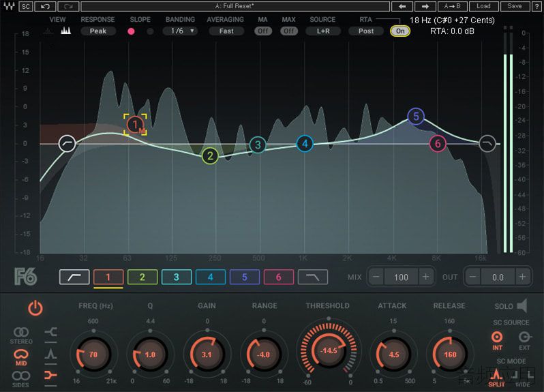The height and width of the screenshot is (392, 544).
Task: Click the Freq knob showing 70
Action: click(93, 355)
